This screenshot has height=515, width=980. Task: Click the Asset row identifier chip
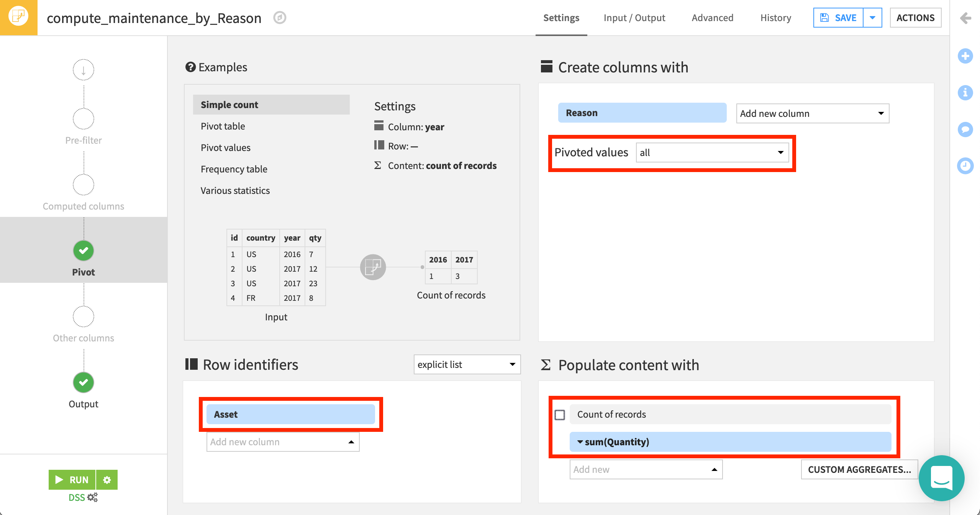click(291, 414)
